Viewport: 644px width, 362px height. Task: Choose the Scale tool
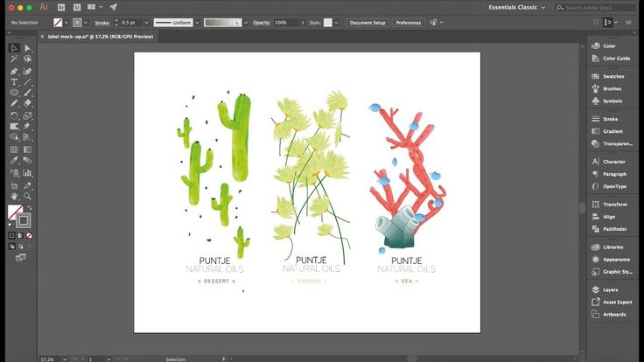27,115
